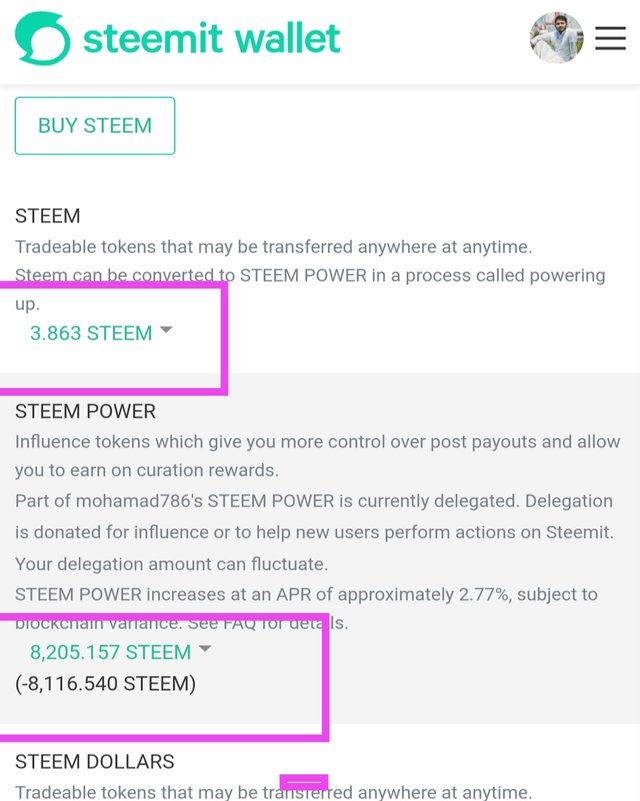Select the STEEM section heading
The image size is (640, 801).
click(48, 216)
